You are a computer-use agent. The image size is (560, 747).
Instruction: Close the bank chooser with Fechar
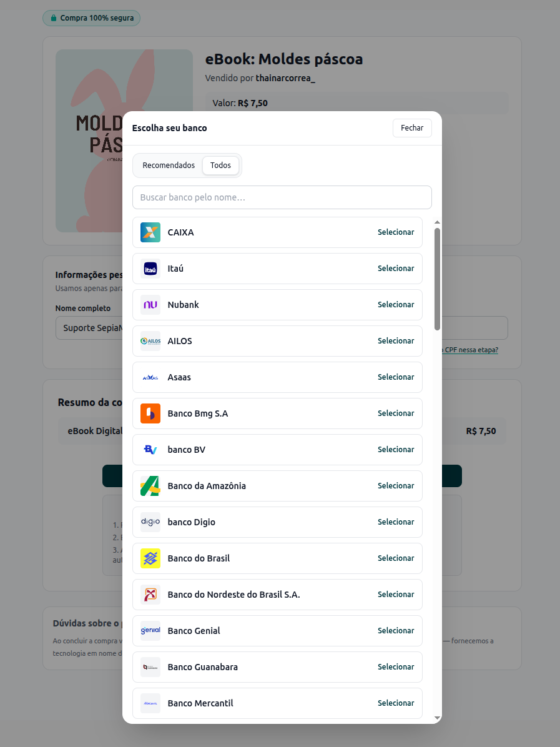coord(412,128)
